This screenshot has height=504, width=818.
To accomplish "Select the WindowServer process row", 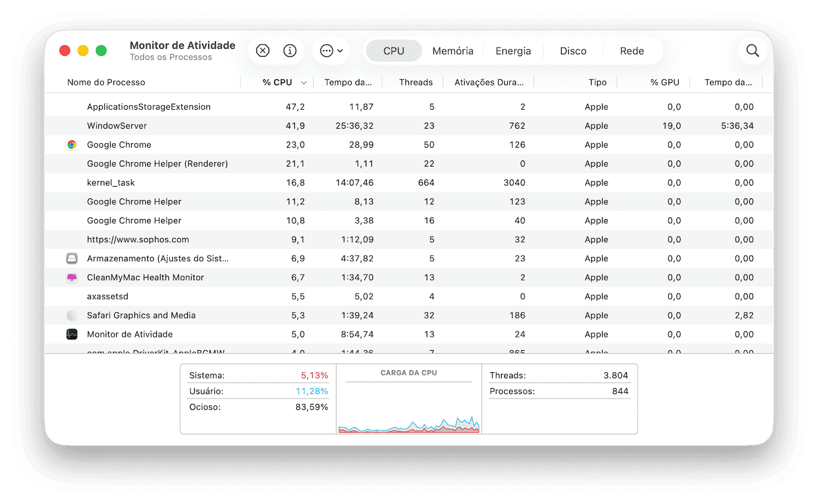I will (409, 126).
